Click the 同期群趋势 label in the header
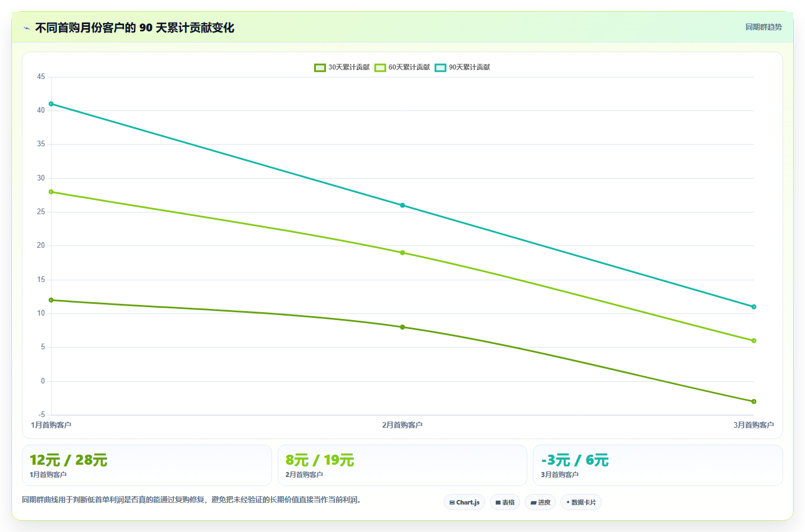This screenshot has height=532, width=805. [x=763, y=27]
